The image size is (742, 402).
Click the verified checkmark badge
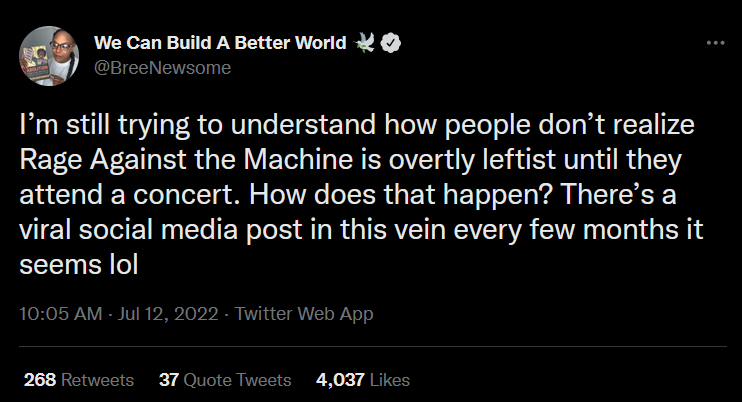pos(395,43)
